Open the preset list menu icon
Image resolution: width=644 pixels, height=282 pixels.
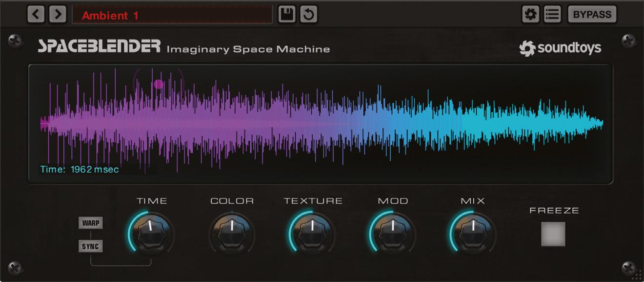pos(552,14)
